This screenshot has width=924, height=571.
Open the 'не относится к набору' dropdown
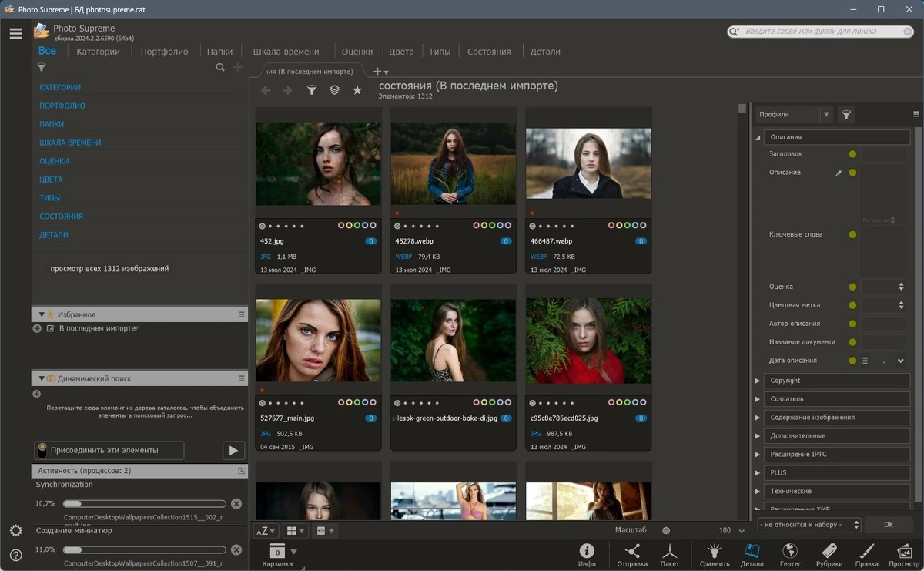click(808, 525)
